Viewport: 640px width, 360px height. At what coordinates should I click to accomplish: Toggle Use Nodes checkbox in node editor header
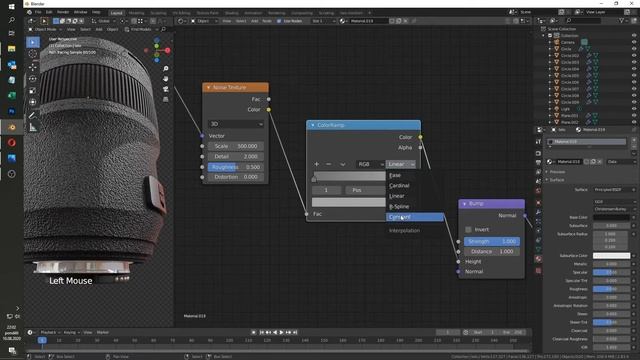[279, 21]
